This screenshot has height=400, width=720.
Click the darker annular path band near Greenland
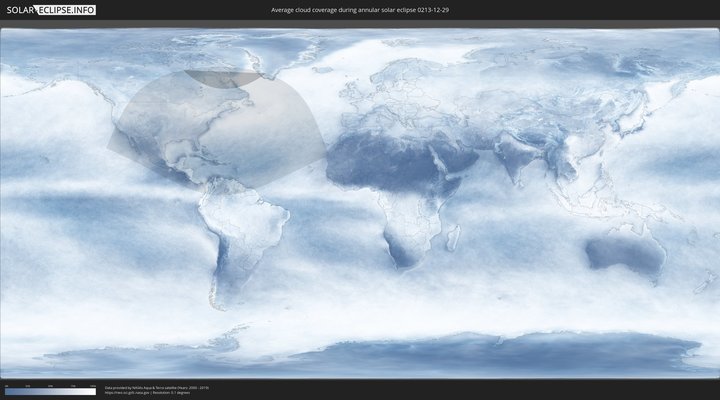[225, 79]
